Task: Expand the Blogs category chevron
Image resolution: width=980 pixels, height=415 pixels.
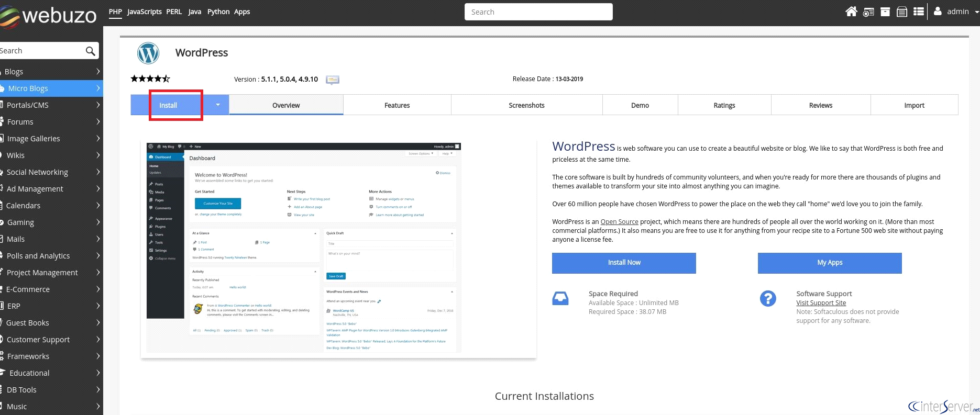Action: tap(98, 71)
